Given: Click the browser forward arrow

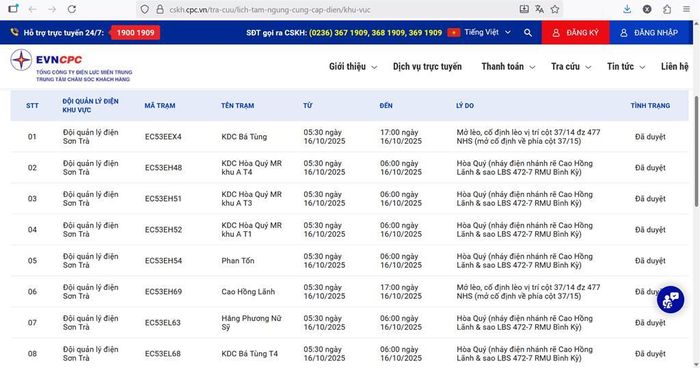Looking at the screenshot, I should tap(52, 9).
